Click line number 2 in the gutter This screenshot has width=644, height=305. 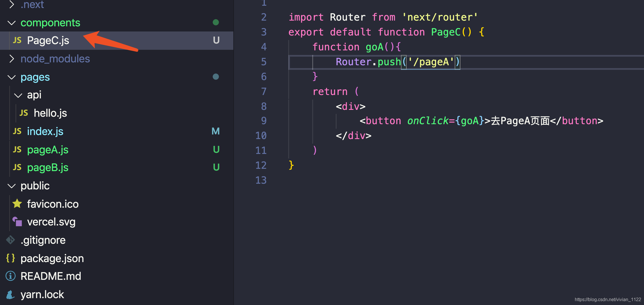(264, 17)
